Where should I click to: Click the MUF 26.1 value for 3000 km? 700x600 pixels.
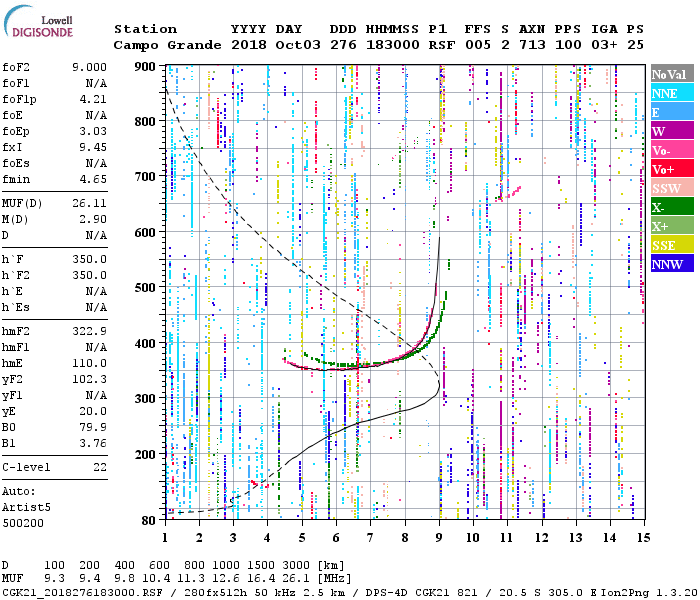295,579
